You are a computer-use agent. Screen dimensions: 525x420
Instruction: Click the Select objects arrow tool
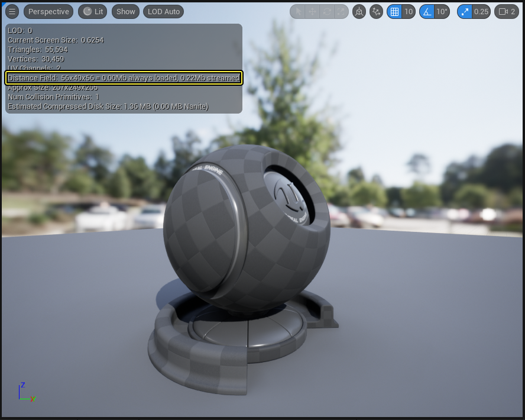(x=297, y=11)
